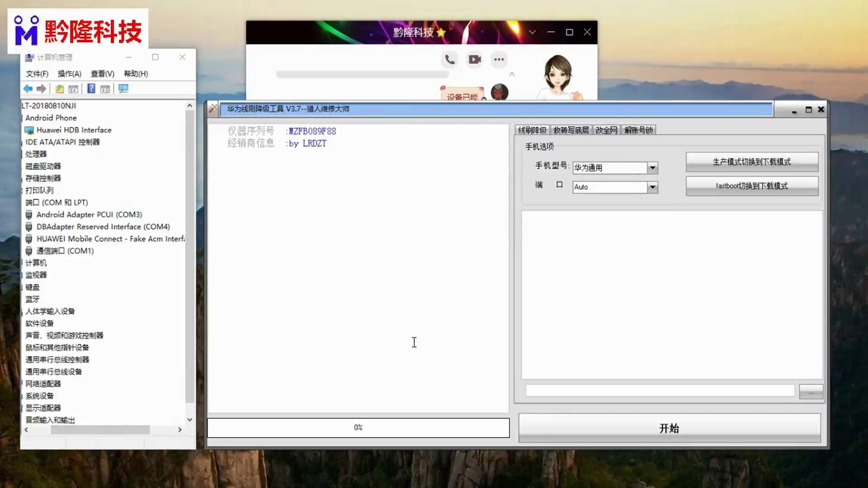Open the 手机型号 dropdown arrow
Viewport: 868px width, 488px height.
[x=652, y=168]
